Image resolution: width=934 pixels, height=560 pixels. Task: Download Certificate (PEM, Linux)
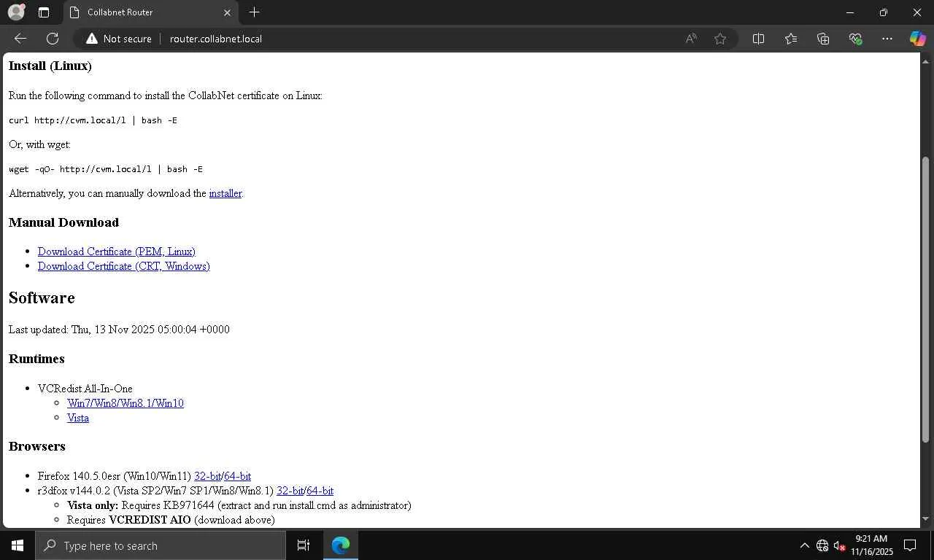click(x=117, y=252)
